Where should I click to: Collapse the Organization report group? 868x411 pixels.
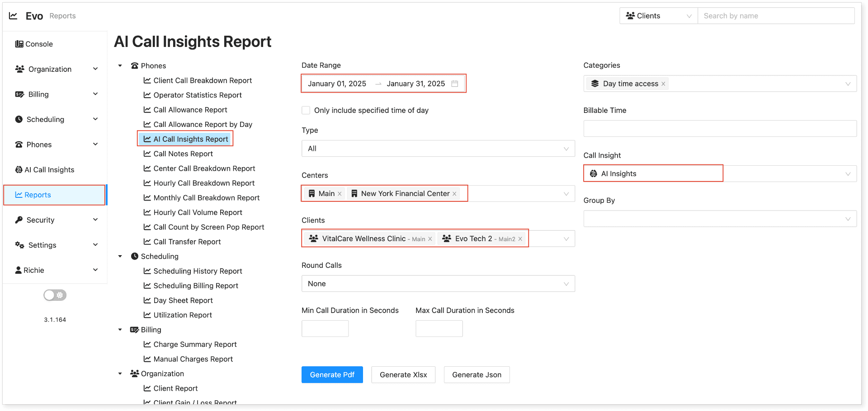120,374
